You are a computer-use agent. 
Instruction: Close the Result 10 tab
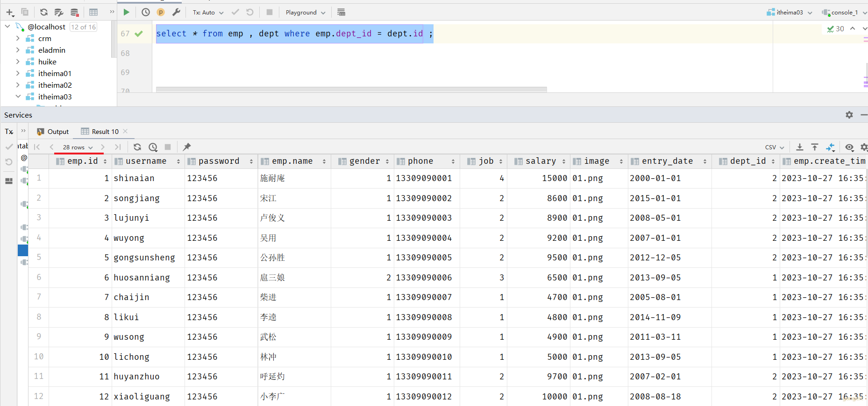click(x=125, y=131)
